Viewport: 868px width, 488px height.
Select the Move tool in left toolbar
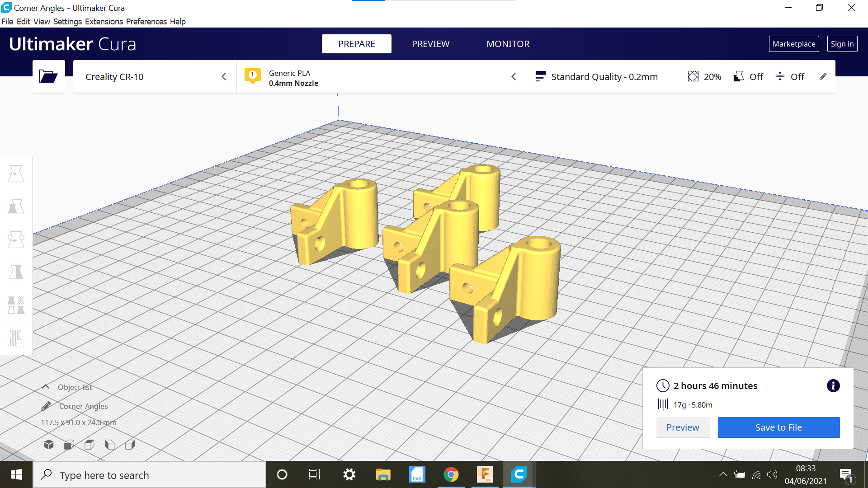(16, 174)
